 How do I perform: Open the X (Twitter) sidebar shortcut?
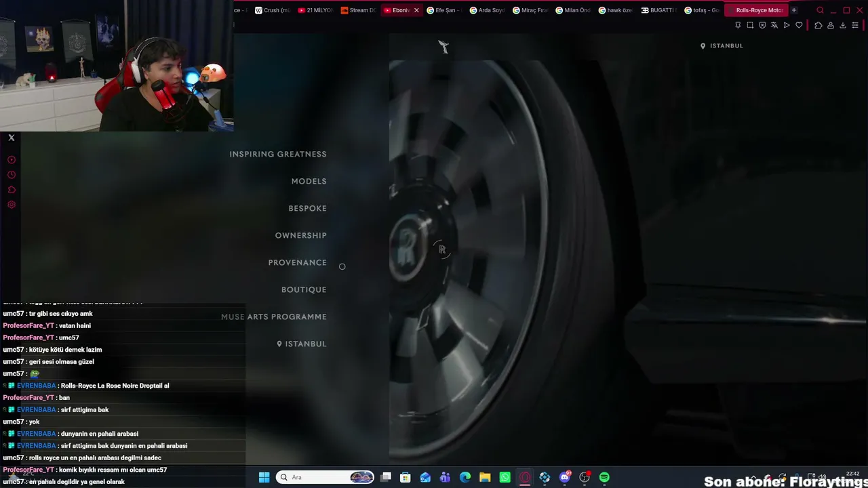(x=12, y=138)
